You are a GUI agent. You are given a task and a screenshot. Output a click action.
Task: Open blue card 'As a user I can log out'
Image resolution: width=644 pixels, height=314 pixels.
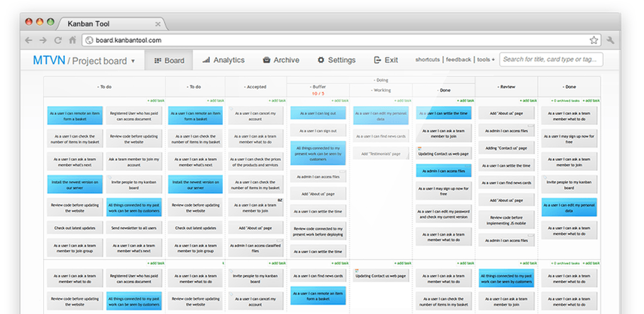(318, 113)
